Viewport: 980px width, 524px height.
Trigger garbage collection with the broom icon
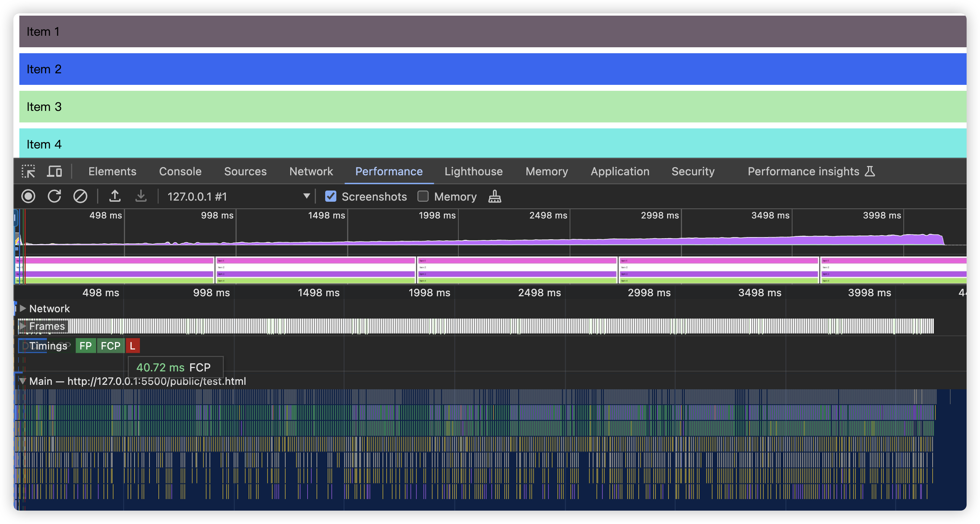(495, 196)
